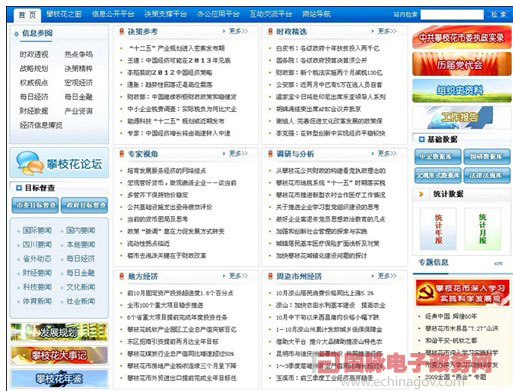Viewport: 513px width, 391px height.
Task: Open the 权威视点 link
Action: pyautogui.click(x=34, y=83)
